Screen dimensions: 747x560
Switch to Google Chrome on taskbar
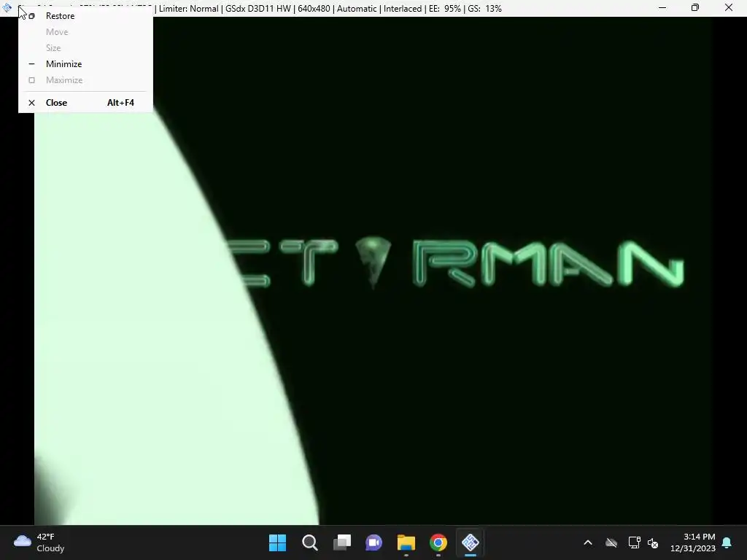point(438,542)
